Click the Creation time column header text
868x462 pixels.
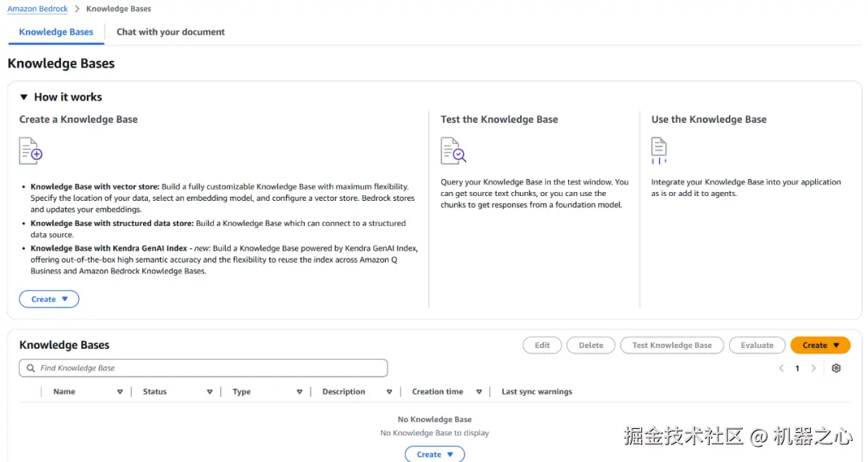437,392
